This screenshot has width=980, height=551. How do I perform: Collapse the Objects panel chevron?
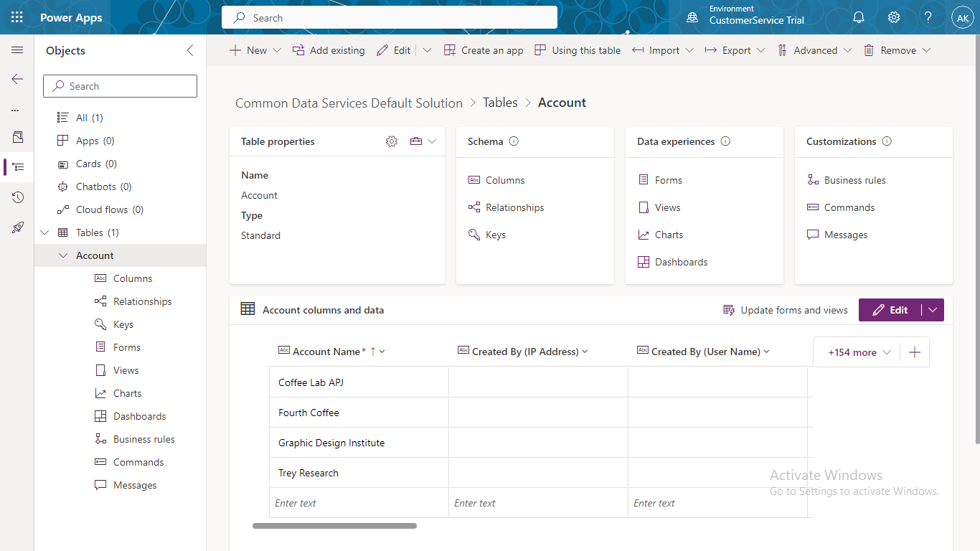coord(189,50)
